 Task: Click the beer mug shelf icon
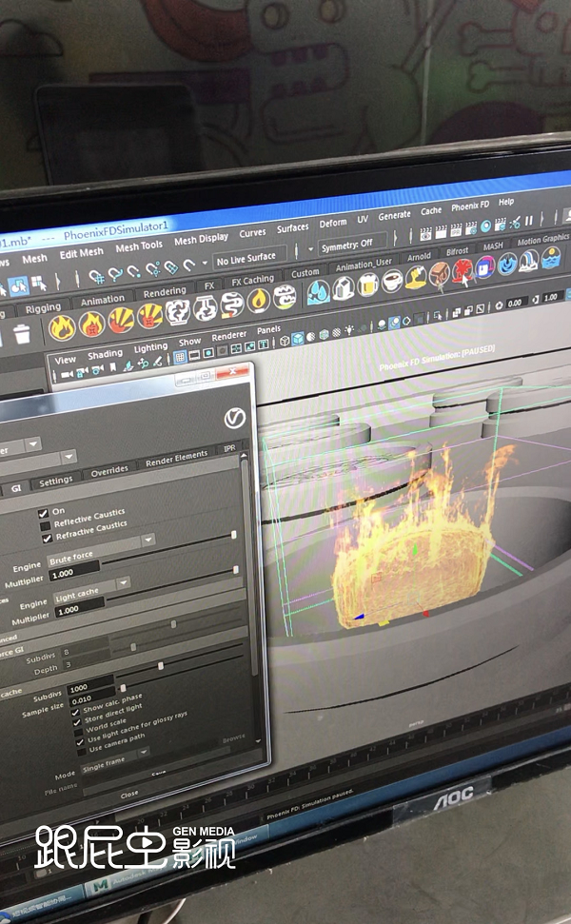tap(367, 285)
